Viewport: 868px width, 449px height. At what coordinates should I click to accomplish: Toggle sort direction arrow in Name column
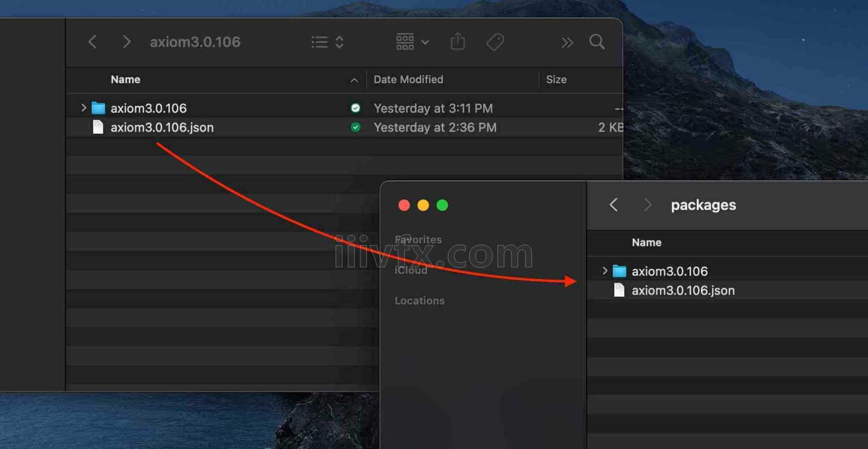354,80
